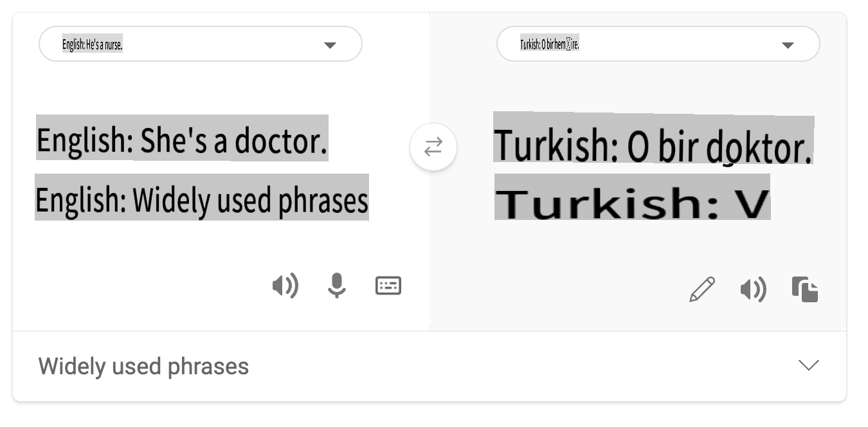This screenshot has width=868, height=427.
Task: Expand the Widely used phrases chevron
Action: (x=808, y=365)
